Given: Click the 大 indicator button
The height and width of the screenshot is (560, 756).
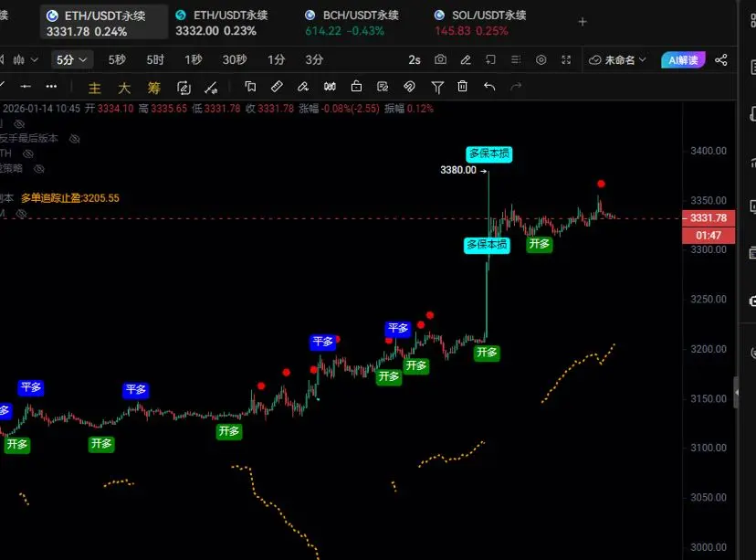Looking at the screenshot, I should click(x=124, y=88).
